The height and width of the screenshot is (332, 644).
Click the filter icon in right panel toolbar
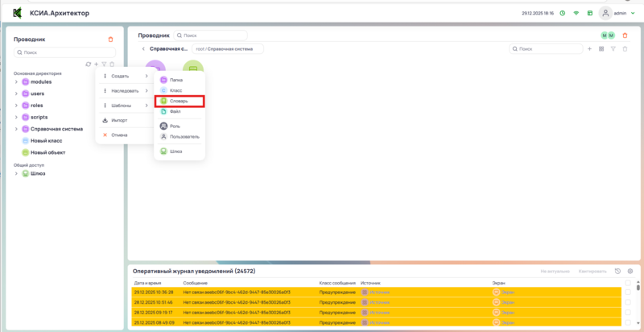[613, 49]
